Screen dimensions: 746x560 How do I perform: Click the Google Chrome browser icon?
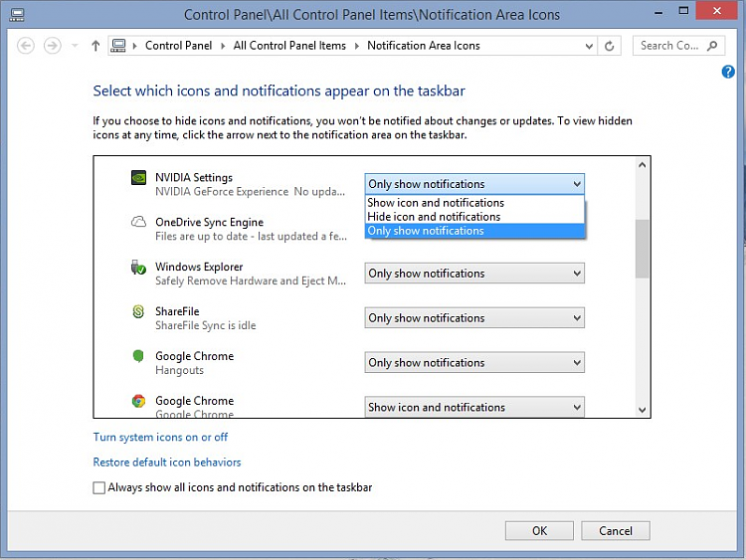138,401
